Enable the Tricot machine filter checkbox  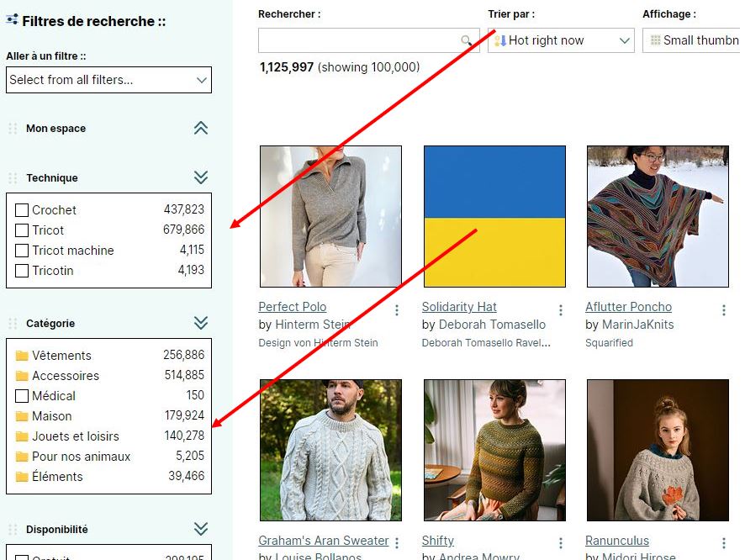[x=22, y=251]
